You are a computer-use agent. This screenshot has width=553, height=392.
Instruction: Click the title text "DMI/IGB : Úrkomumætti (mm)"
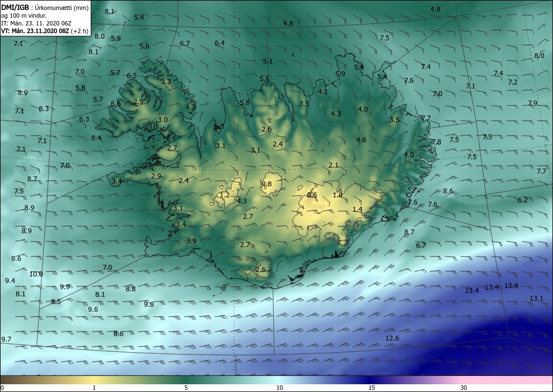[45, 8]
